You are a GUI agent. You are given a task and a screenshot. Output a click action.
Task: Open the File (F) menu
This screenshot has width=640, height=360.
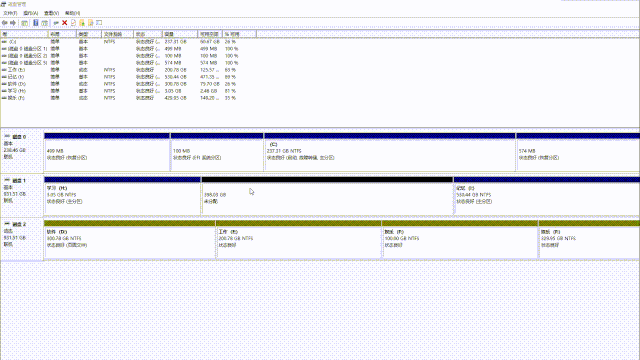pyautogui.click(x=10, y=13)
